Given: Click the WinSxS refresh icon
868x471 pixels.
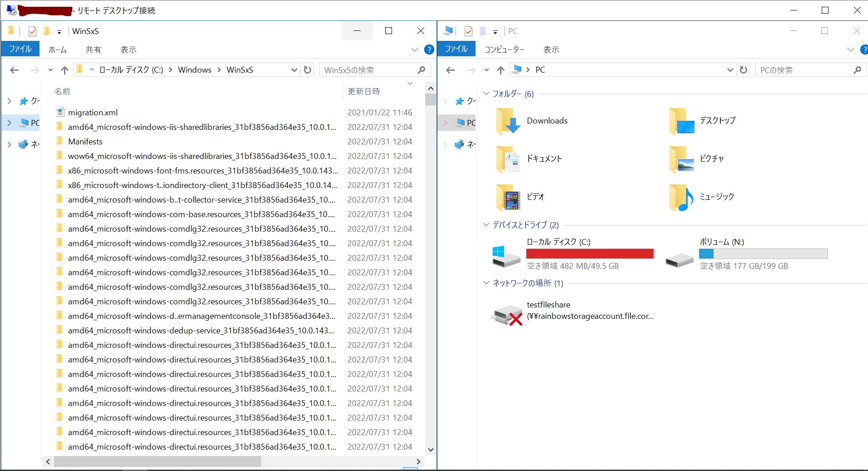Looking at the screenshot, I should (x=308, y=70).
